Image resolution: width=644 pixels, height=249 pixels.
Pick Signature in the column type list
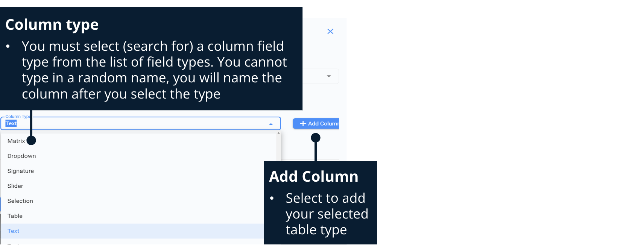pyautogui.click(x=21, y=171)
